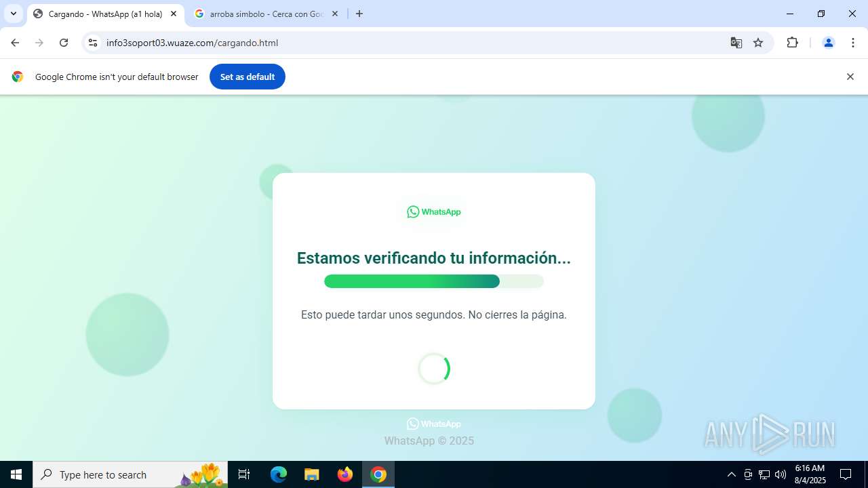Open the network status tray icon
Screen dimensions: 868x488
(764, 474)
